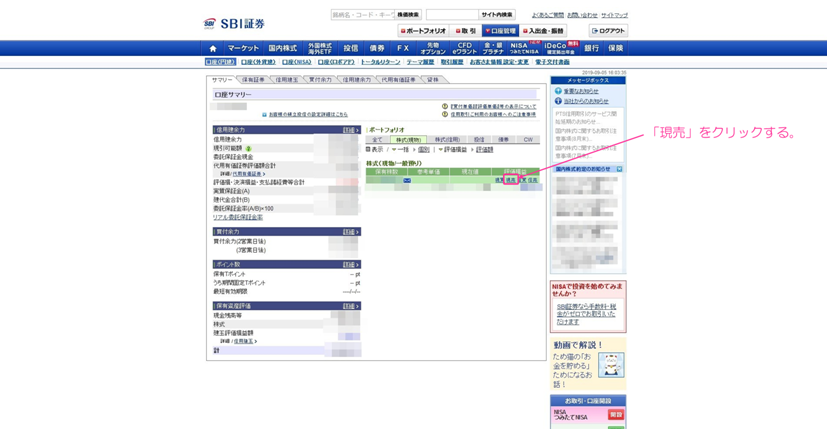Click the 現売 sell link
This screenshot has width=827, height=436.
pyautogui.click(x=511, y=181)
